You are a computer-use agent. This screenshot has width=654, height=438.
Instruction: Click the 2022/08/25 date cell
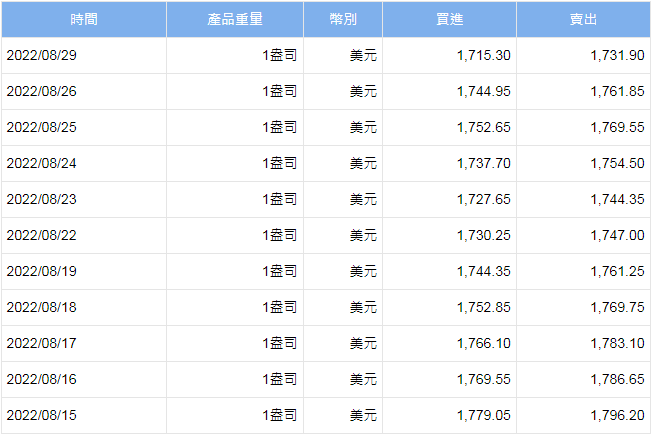click(42, 127)
